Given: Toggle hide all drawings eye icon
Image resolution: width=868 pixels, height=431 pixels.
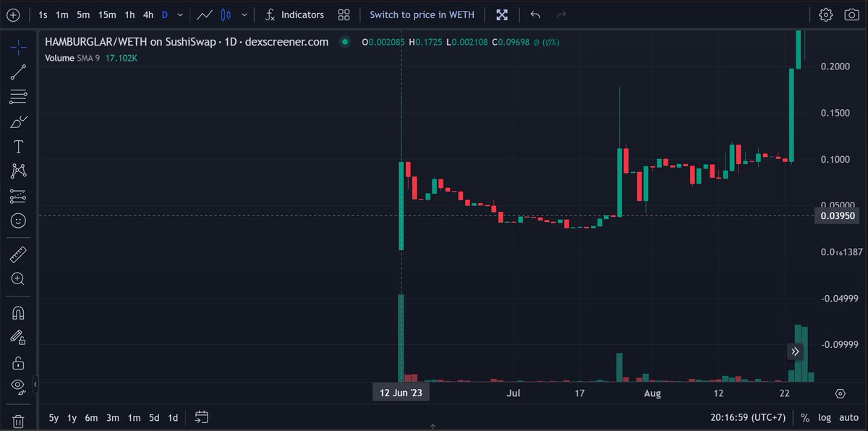Looking at the screenshot, I should pos(19,385).
